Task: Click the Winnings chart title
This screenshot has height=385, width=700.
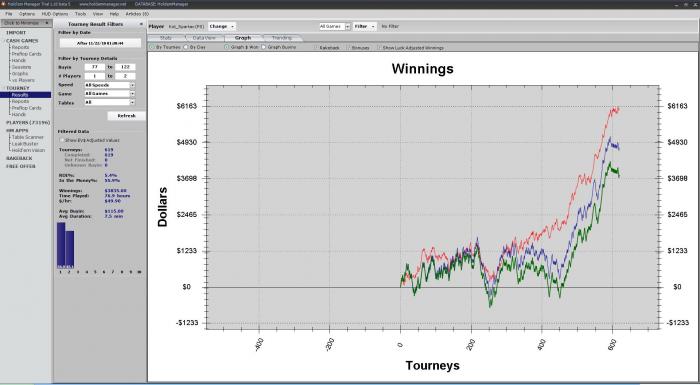Action: pos(422,69)
